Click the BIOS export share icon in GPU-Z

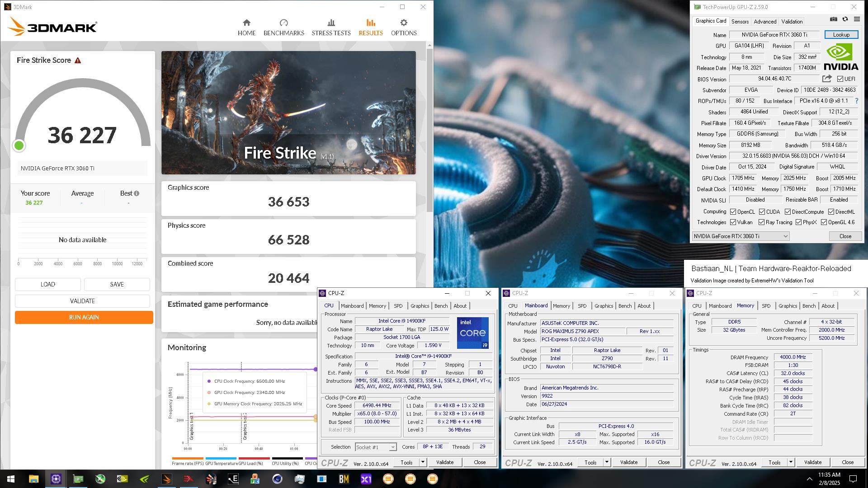click(827, 79)
